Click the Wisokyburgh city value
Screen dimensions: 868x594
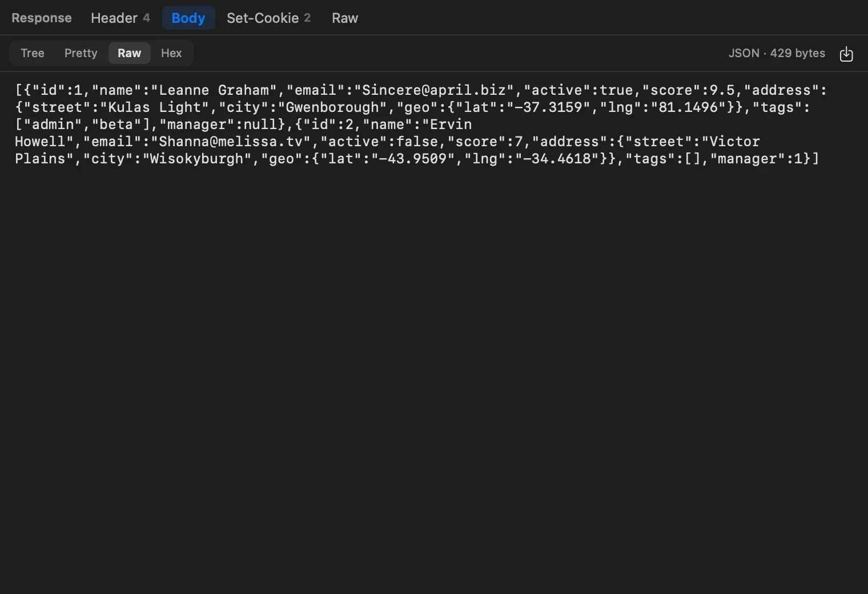click(197, 159)
